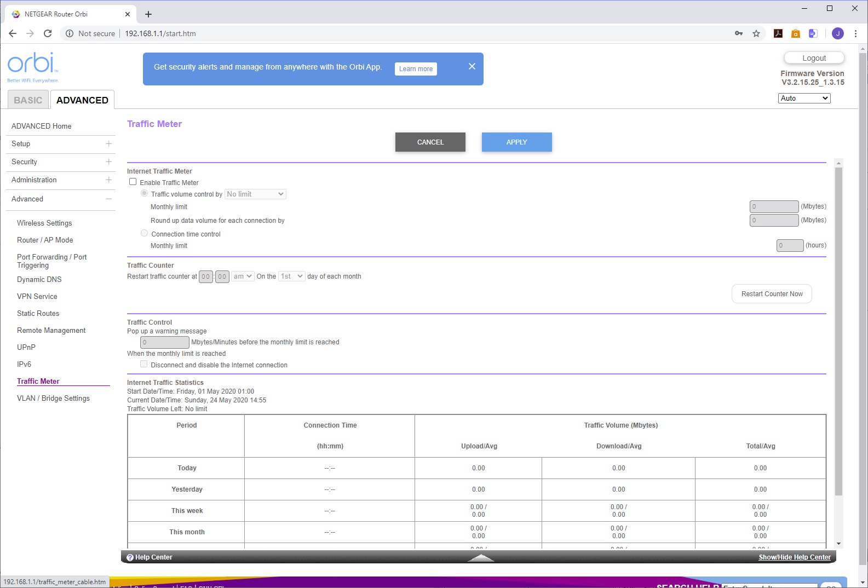Expand the Help Center panel arrow

pos(481,557)
